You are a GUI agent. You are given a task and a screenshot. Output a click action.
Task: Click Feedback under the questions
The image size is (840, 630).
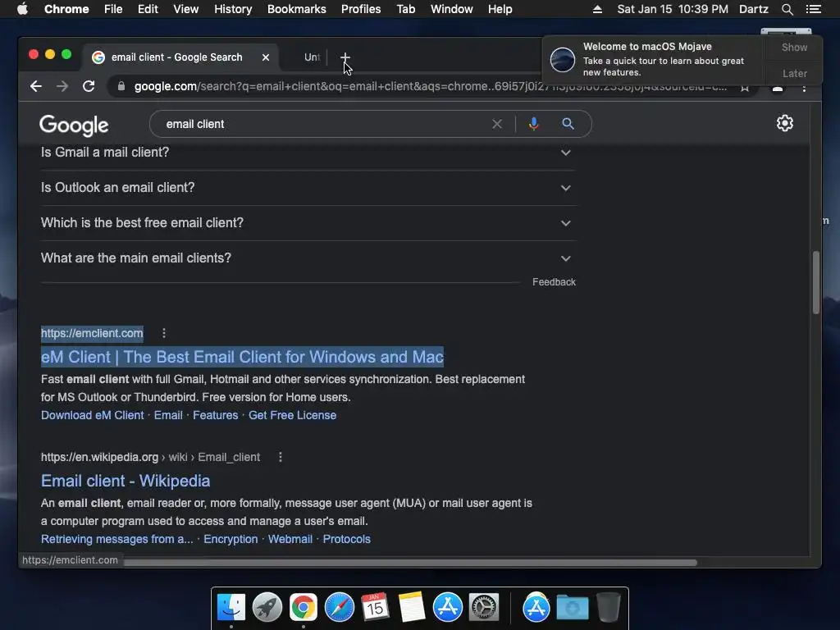[x=554, y=282]
